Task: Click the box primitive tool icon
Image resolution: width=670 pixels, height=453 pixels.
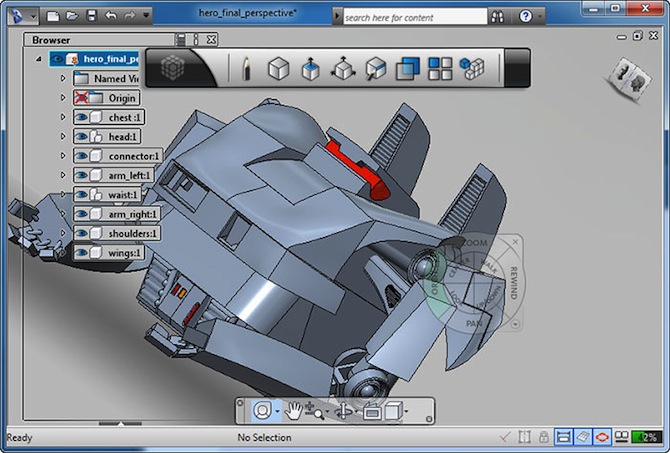Action: (278, 68)
